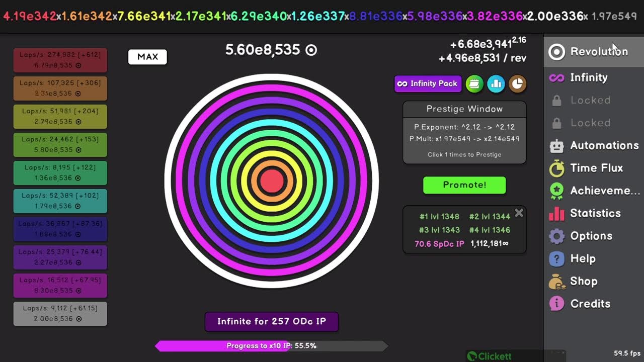This screenshot has width=644, height=362.
Task: Click the orange 1.61e342 multiplier value
Action: tap(87, 16)
